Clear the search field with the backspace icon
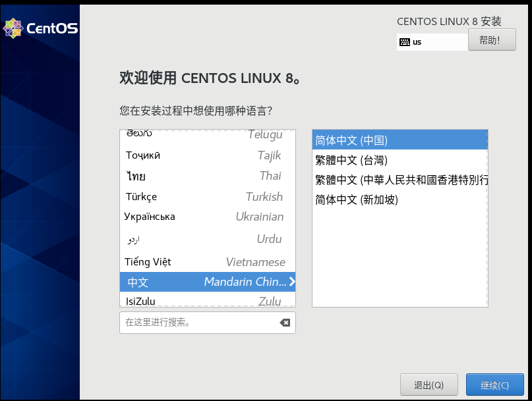The image size is (532, 401). [285, 323]
